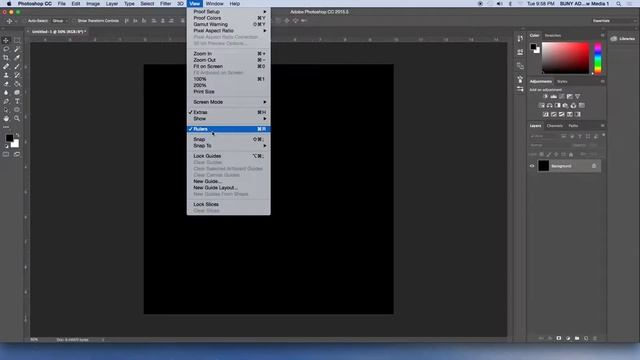This screenshot has height=360, width=640.
Task: Select the Eraser tool
Action: [x=6, y=84]
